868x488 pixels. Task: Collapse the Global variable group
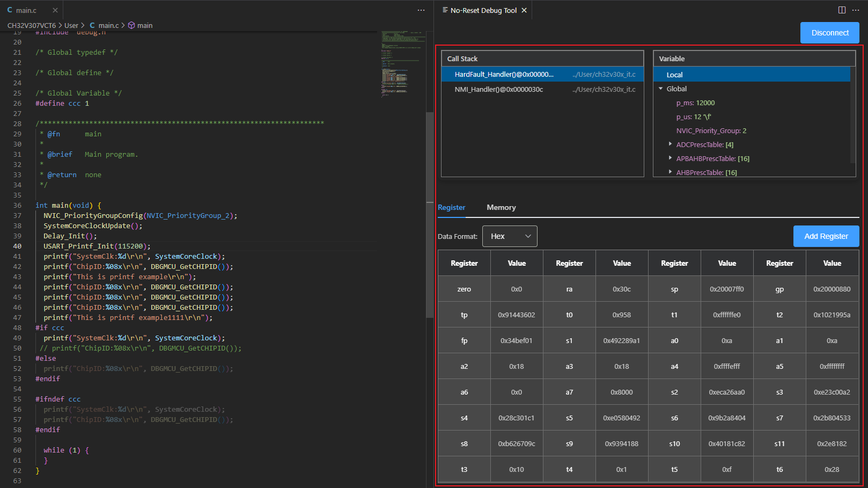(x=661, y=89)
